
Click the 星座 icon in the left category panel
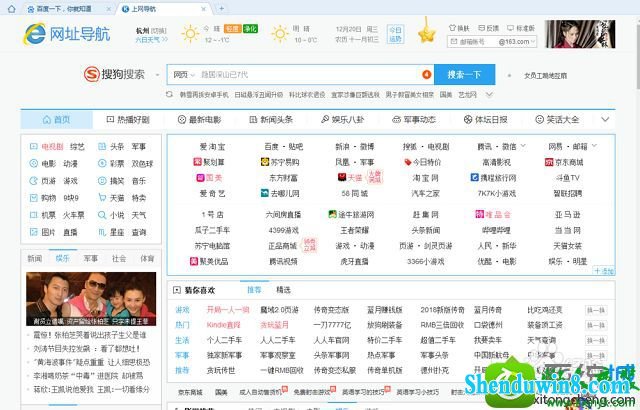click(x=102, y=232)
